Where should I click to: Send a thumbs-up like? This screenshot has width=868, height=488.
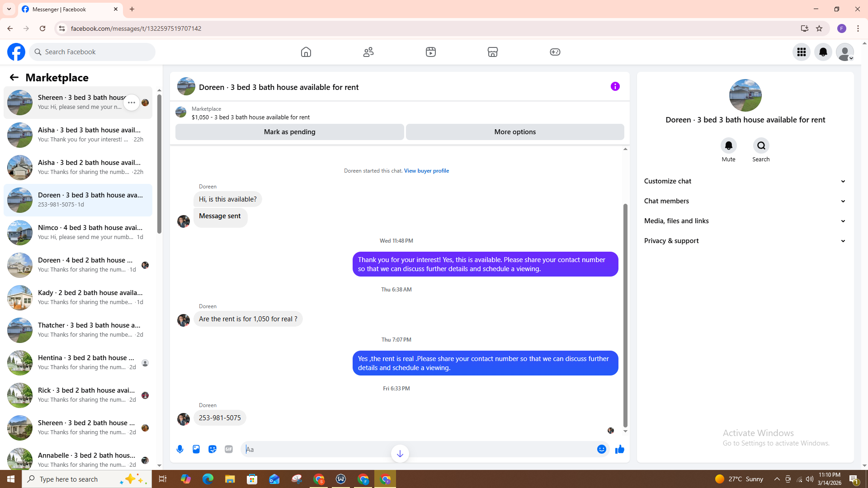point(619,449)
